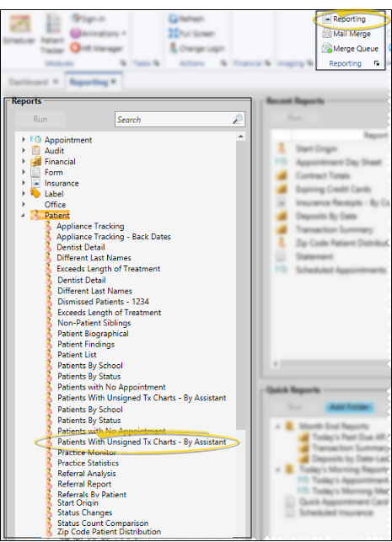Click the search magnifier icon
Image resolution: width=392 pixels, height=542 pixels.
(x=238, y=119)
